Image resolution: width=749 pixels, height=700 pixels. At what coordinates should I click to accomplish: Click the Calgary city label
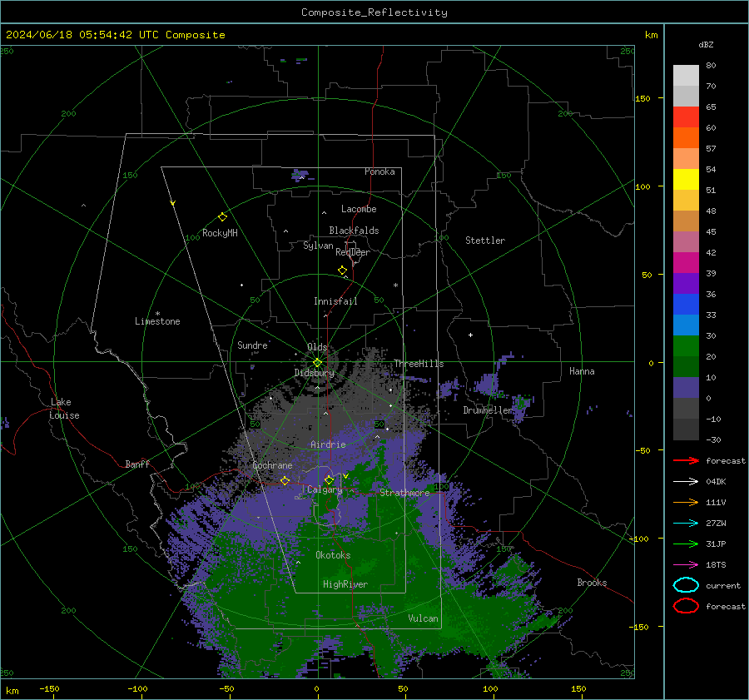[x=325, y=489]
